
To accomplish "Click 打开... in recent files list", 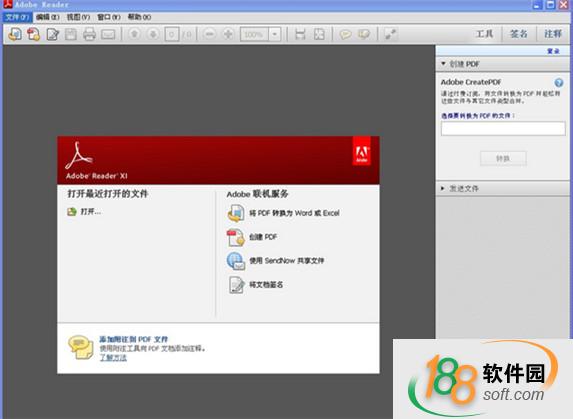I will (91, 212).
